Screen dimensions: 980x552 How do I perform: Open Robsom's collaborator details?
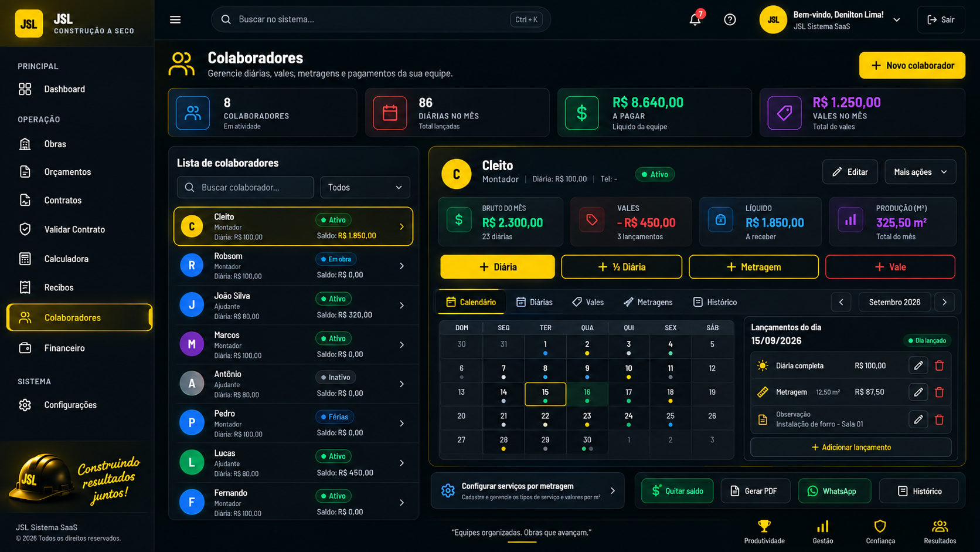coord(293,266)
